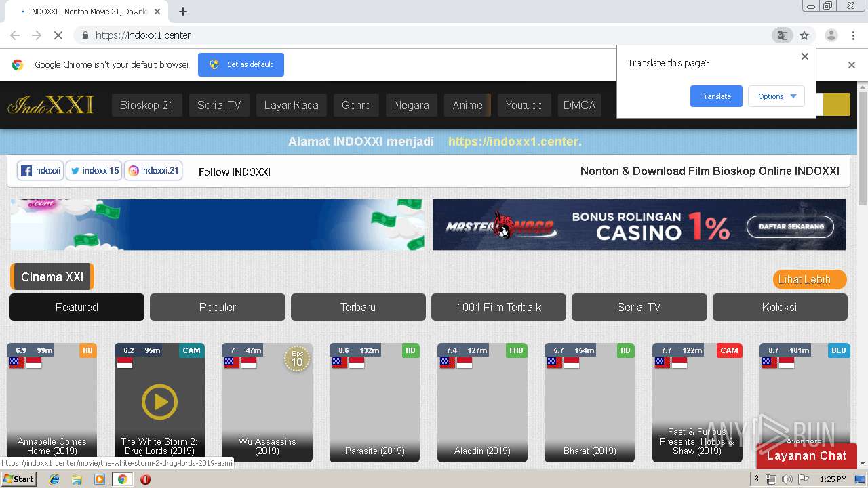Click the volume tray icon
This screenshot has width=868, height=488.
click(787, 479)
